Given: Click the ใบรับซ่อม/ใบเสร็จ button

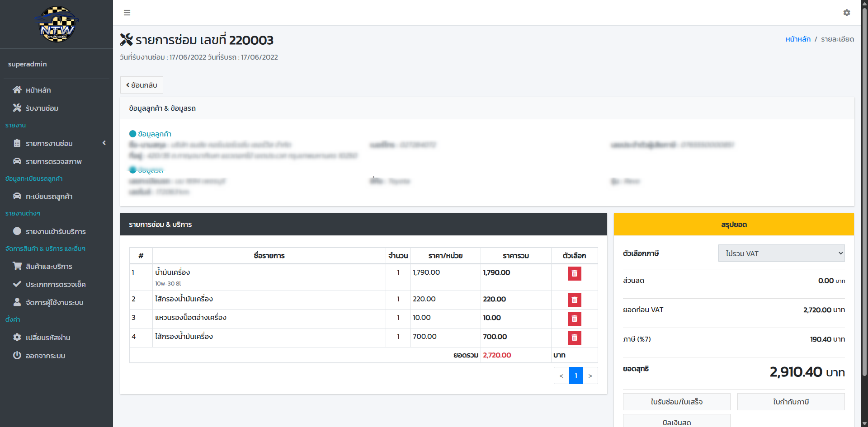Looking at the screenshot, I should 676,402.
